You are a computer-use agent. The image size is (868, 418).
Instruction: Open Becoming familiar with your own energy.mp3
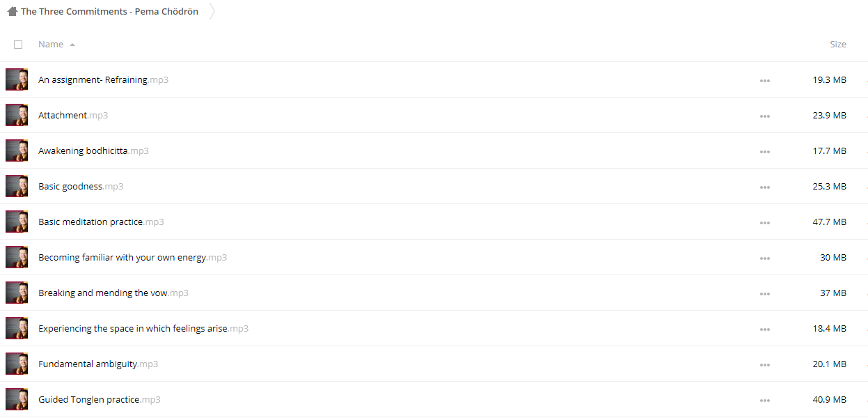(x=132, y=258)
